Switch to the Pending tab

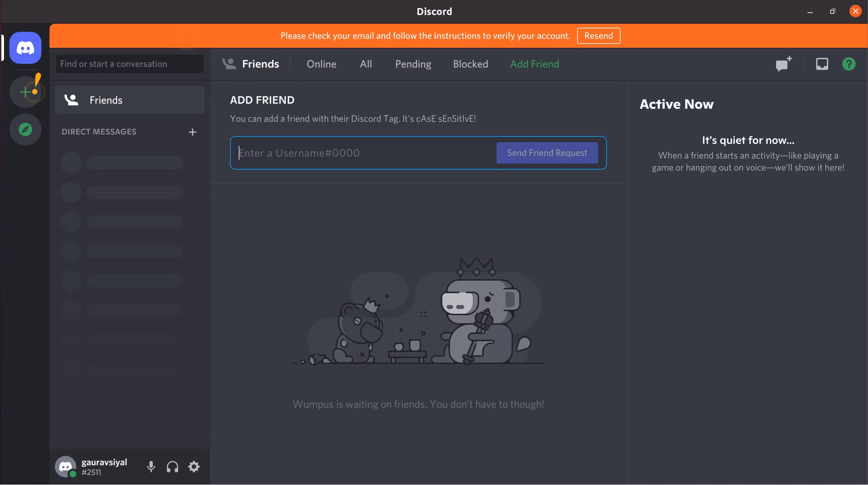(413, 64)
